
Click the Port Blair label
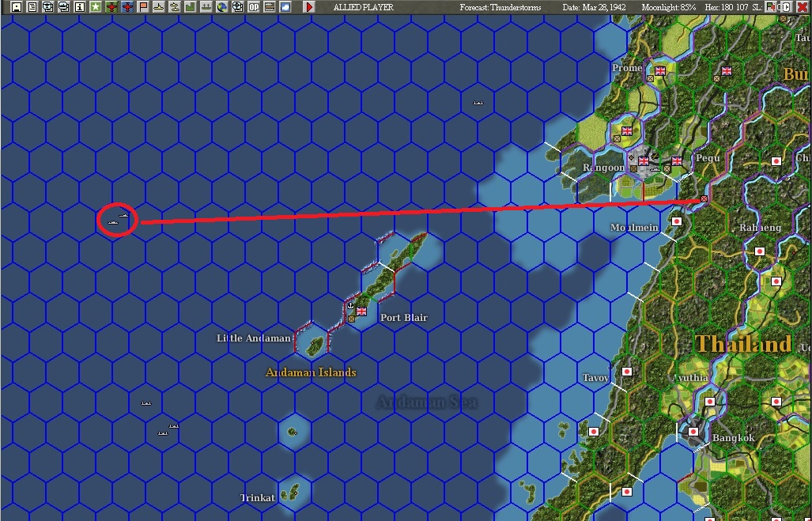404,318
